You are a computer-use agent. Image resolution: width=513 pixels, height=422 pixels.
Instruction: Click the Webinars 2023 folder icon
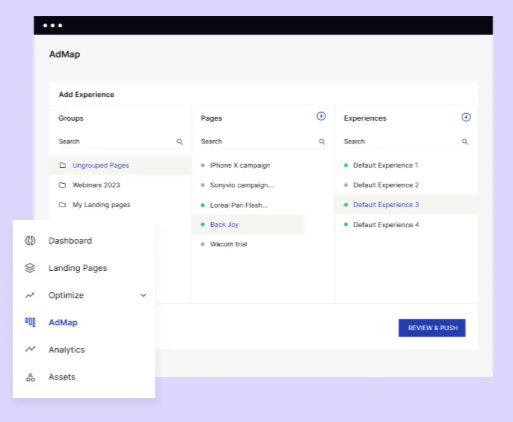pyautogui.click(x=62, y=185)
